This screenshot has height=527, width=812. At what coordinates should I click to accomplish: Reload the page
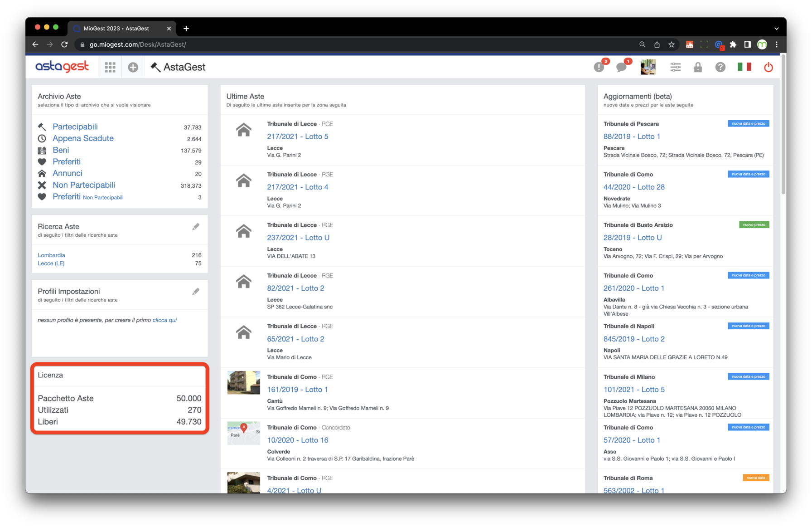coord(64,44)
